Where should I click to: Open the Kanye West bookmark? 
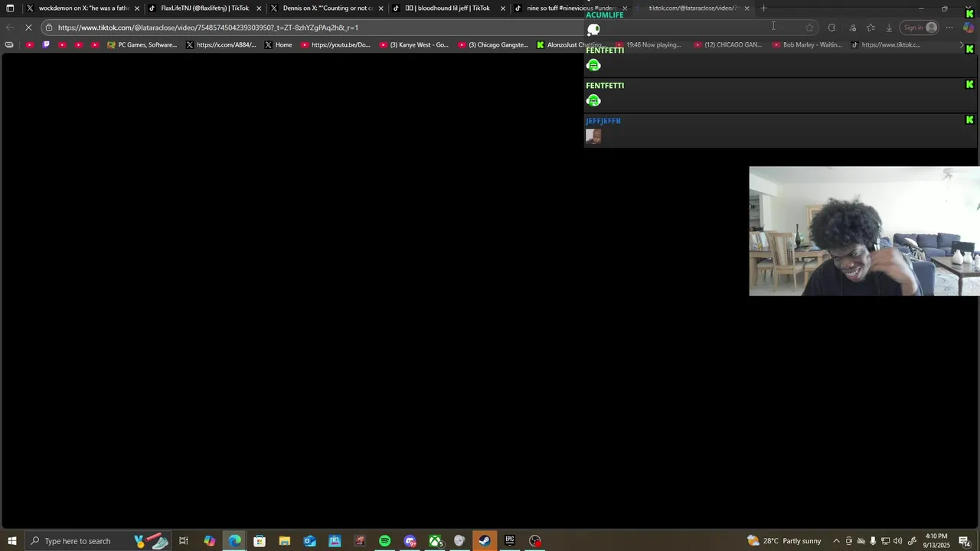[414, 44]
